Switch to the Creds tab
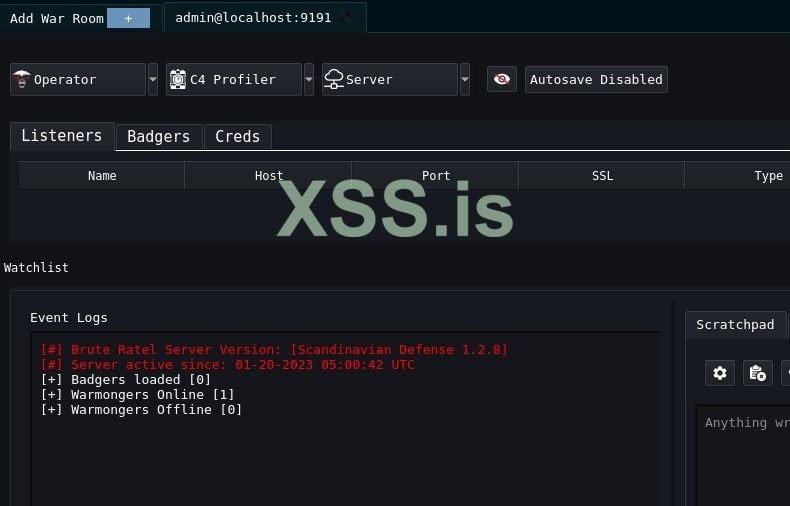Image resolution: width=790 pixels, height=506 pixels. click(237, 137)
